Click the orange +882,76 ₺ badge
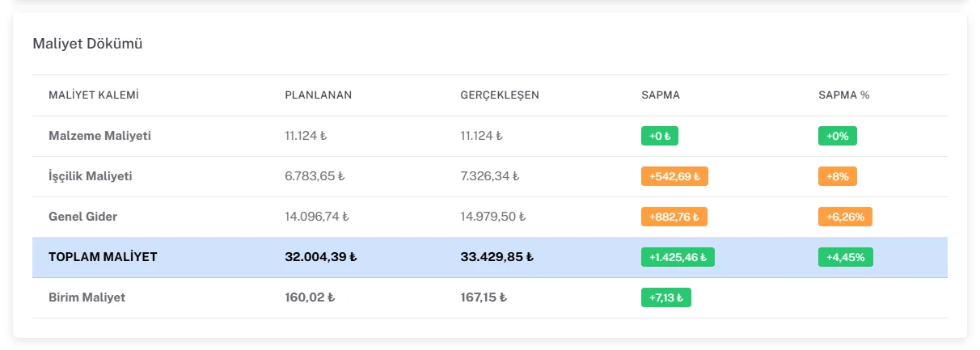Screen dimensions: 980x350 [674, 217]
